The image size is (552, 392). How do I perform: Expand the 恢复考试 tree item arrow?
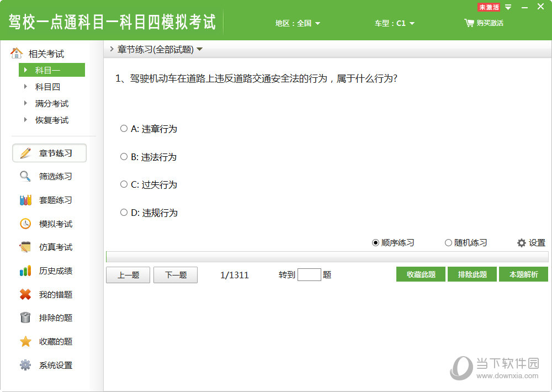click(x=25, y=119)
